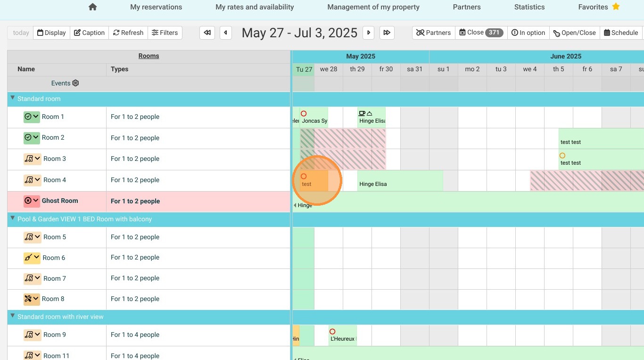644x360 pixels.
Task: Select the Joncas Sy reservation in Room 1
Action: [314, 117]
